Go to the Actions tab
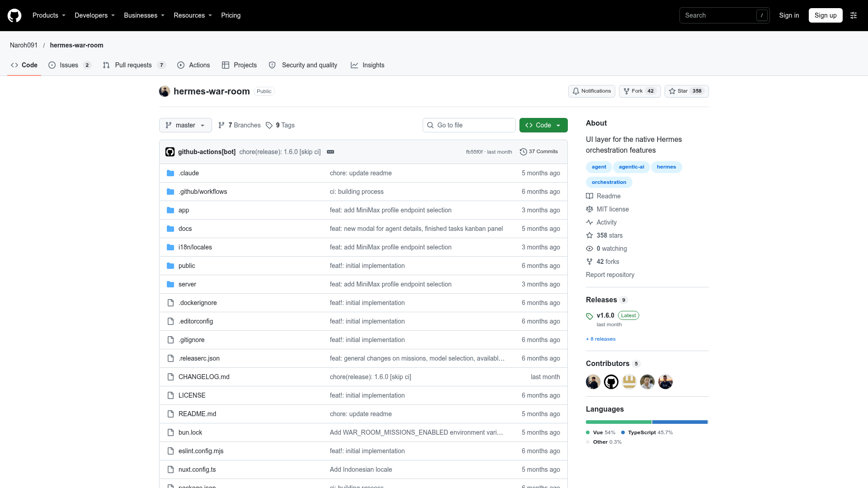Viewport: 868px width, 488px height. pos(193,65)
